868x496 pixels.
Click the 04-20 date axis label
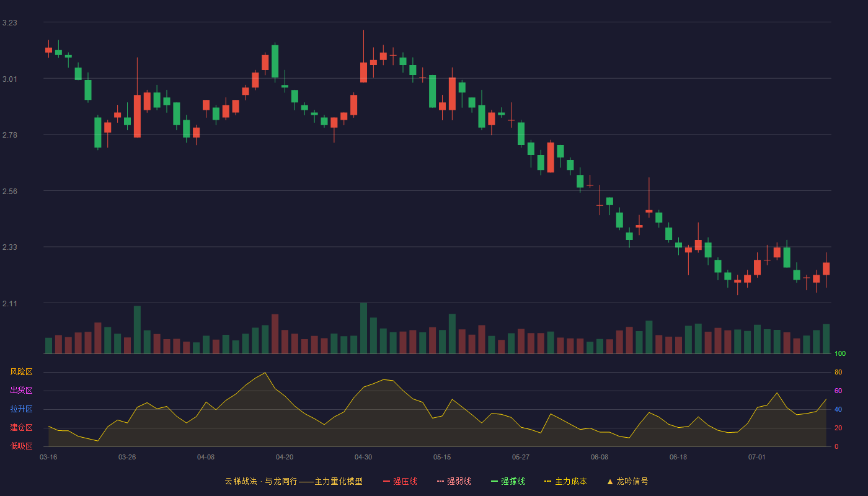point(285,457)
